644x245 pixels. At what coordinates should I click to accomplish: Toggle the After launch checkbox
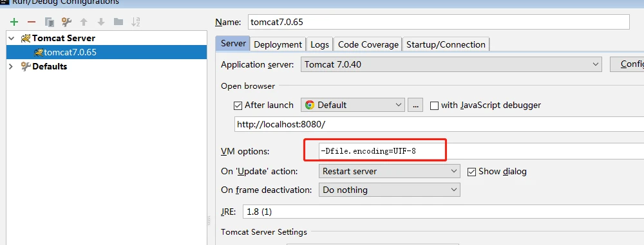tap(238, 105)
